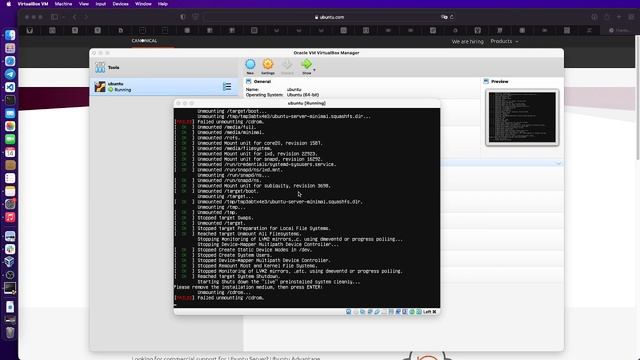Click the Canonical logo link
640x360 pixels.
(144, 41)
